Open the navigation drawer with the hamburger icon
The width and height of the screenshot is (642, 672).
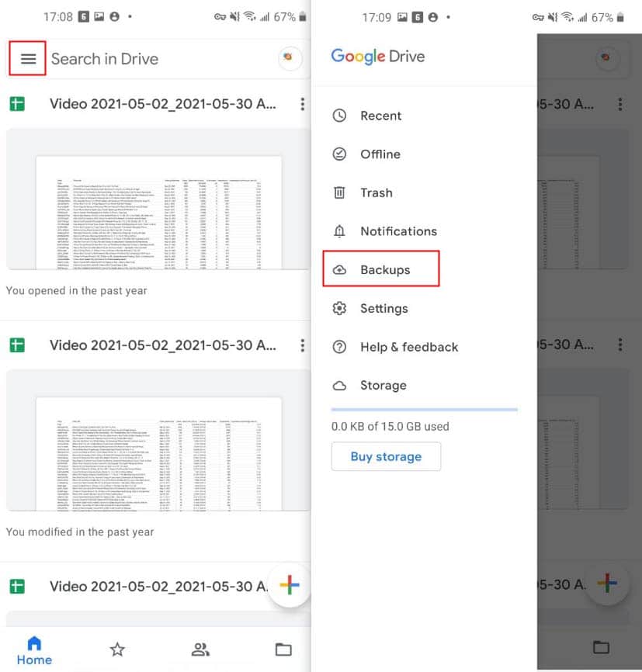[27, 58]
